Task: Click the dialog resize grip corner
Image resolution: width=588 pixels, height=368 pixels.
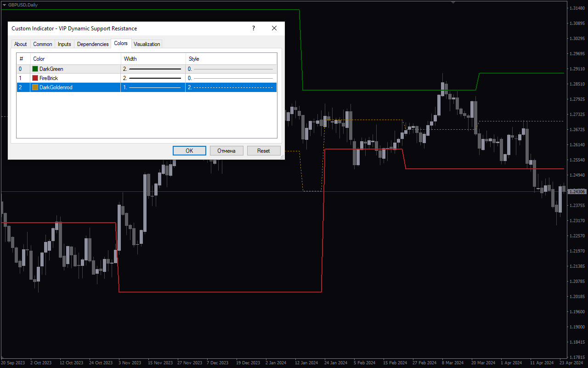Action: (282, 157)
